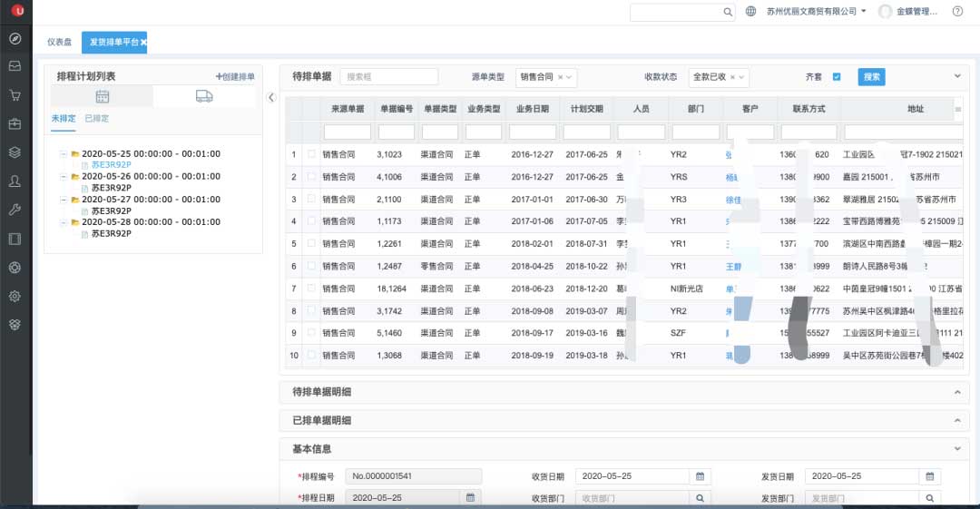The width and height of the screenshot is (980, 509).
Task: Open customer link in row 6 王静
Action: click(x=734, y=267)
